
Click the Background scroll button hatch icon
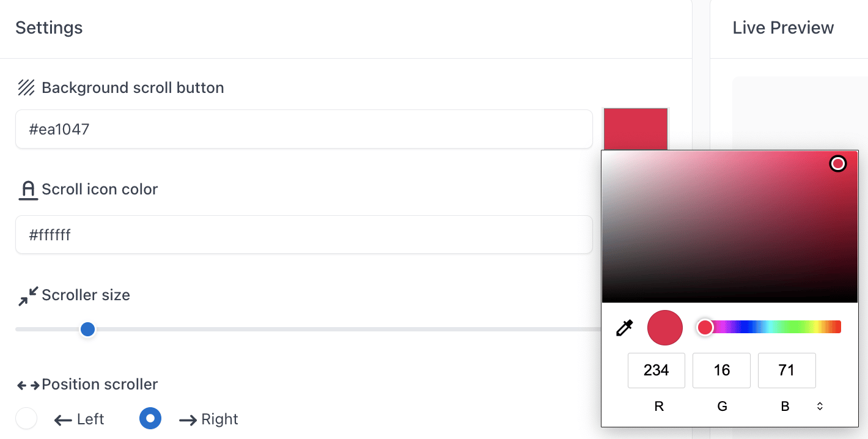click(x=26, y=88)
